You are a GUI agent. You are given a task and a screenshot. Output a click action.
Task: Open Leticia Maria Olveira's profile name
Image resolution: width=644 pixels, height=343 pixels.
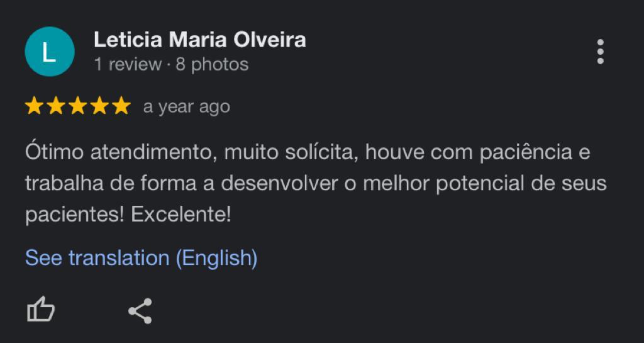coord(200,40)
